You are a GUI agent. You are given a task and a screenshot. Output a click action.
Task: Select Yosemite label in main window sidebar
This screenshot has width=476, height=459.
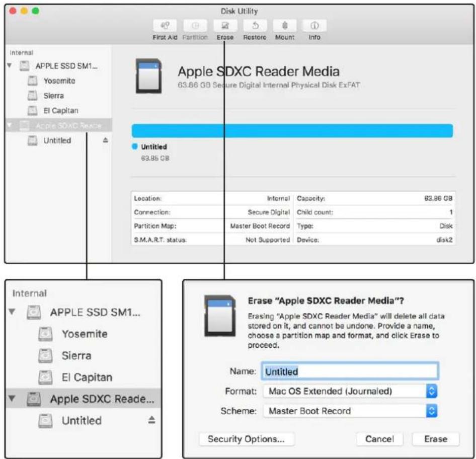click(59, 81)
